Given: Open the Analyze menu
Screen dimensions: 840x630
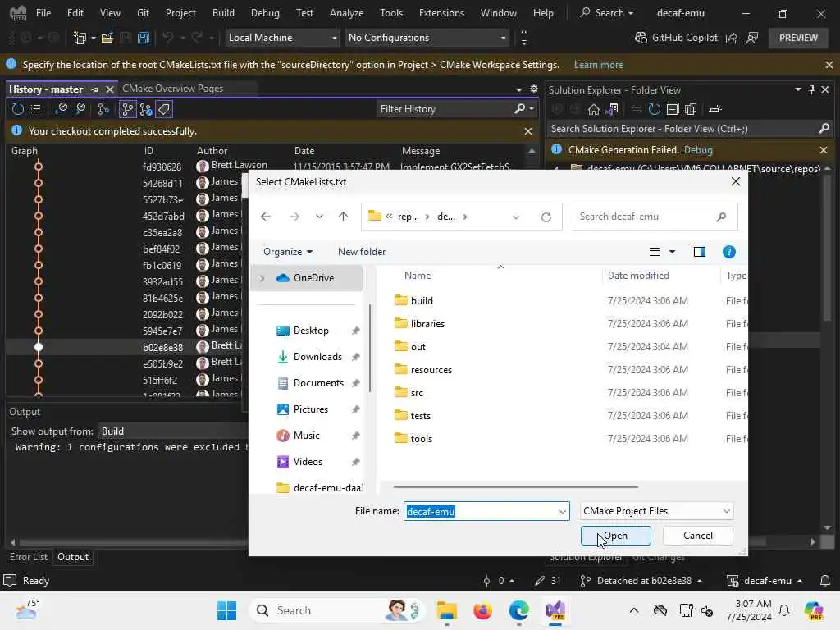Looking at the screenshot, I should click(x=347, y=13).
